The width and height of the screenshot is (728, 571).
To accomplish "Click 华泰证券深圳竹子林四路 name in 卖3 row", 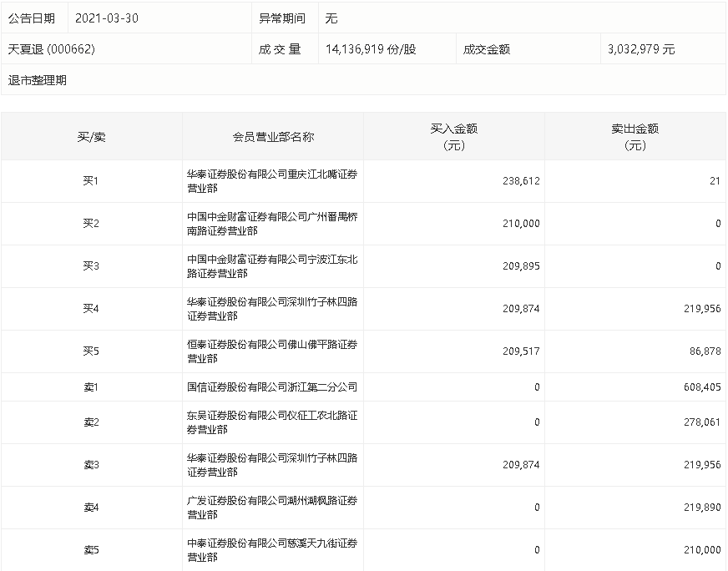I will coord(272,465).
